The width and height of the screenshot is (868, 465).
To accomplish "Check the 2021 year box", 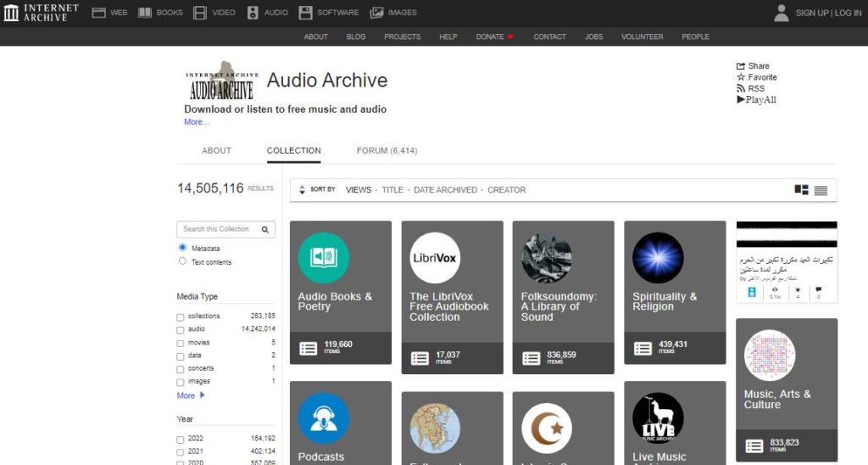I will (180, 453).
